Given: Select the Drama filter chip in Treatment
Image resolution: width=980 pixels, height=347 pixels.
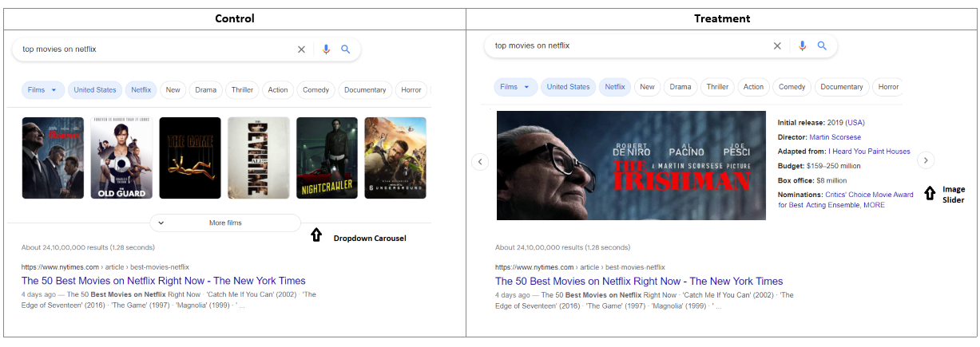Looking at the screenshot, I should point(680,87).
